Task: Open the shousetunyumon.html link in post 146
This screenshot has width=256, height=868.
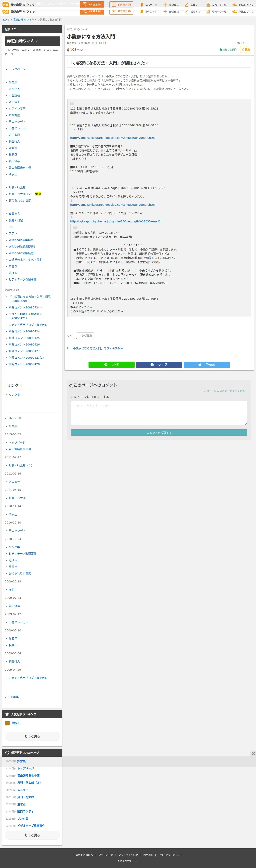Action: (x=113, y=205)
